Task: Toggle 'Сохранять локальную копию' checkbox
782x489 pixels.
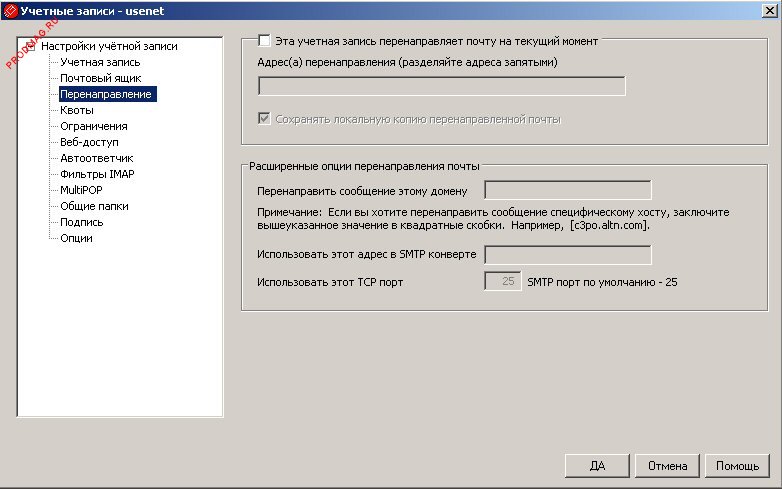Action: point(264,119)
